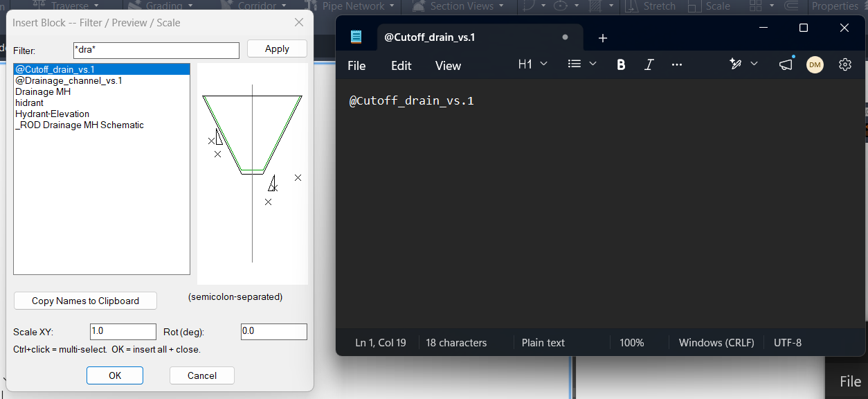Expand the H1 heading dropdown

[x=533, y=64]
